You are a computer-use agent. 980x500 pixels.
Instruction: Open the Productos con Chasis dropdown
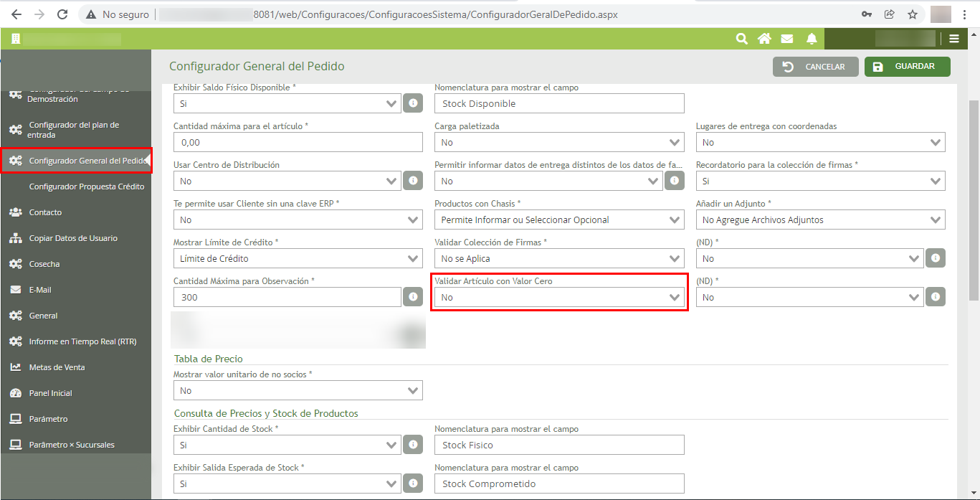coord(559,220)
